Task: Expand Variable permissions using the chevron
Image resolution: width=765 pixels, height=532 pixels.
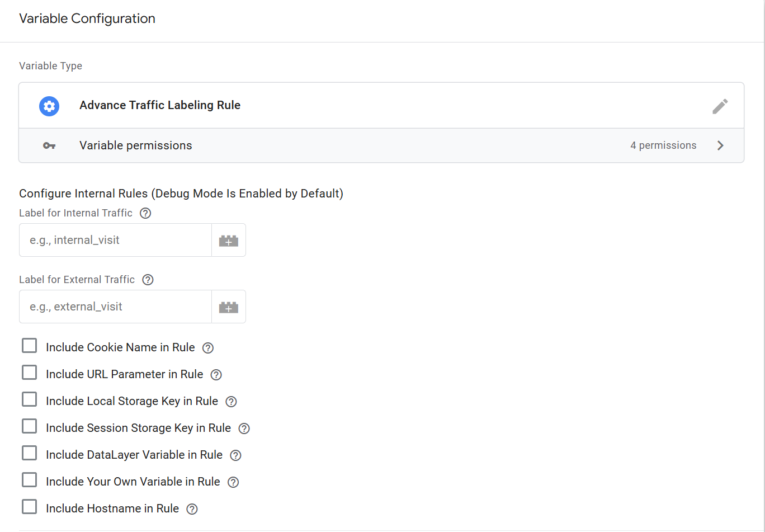Action: 721,145
